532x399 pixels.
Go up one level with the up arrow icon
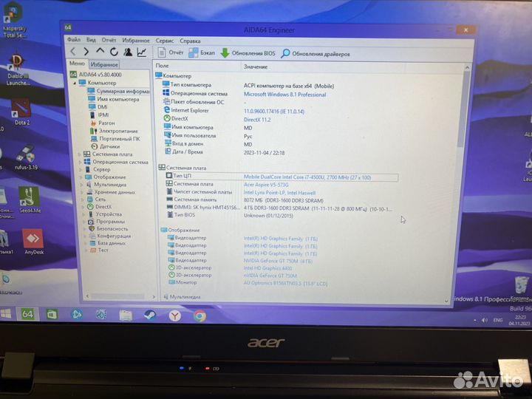(100, 52)
